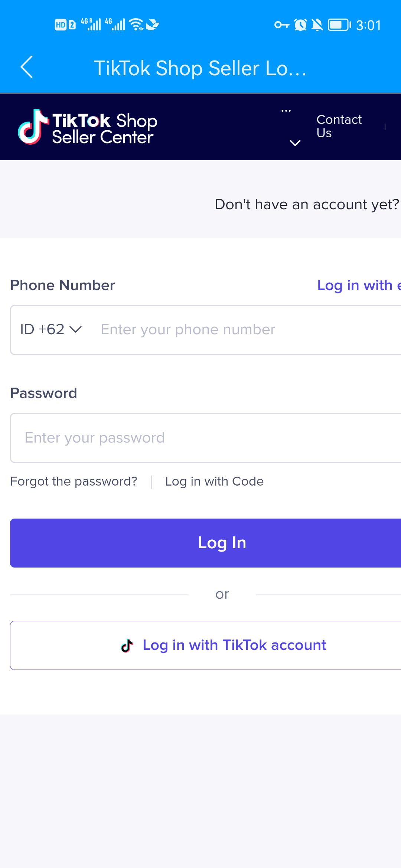The image size is (401, 868).
Task: Tap the muted bell status icon
Action: click(317, 25)
